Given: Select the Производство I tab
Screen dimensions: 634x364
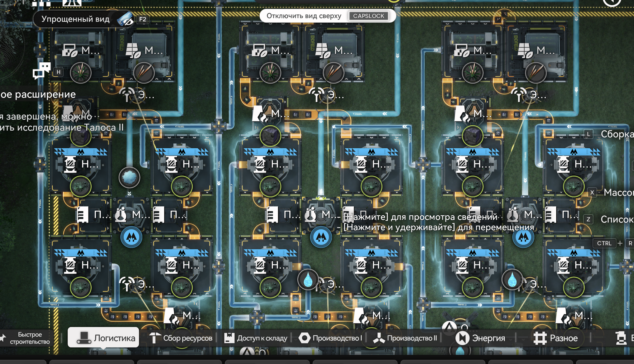Looking at the screenshot, I should pyautogui.click(x=331, y=338).
